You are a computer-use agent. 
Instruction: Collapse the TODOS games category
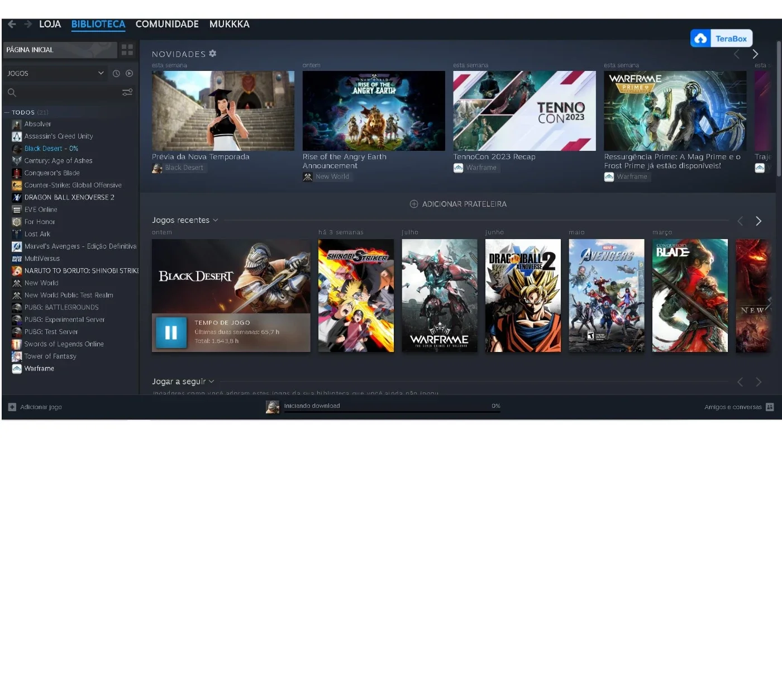[7, 112]
